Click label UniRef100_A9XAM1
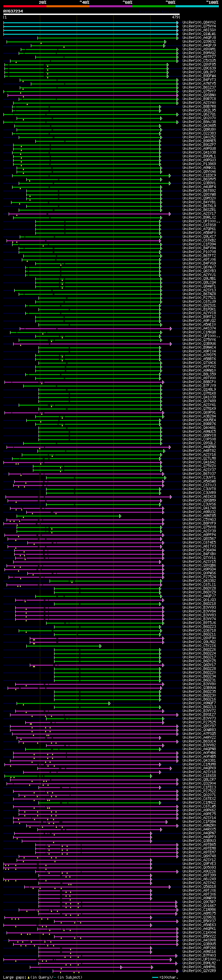 [x=199, y=49]
